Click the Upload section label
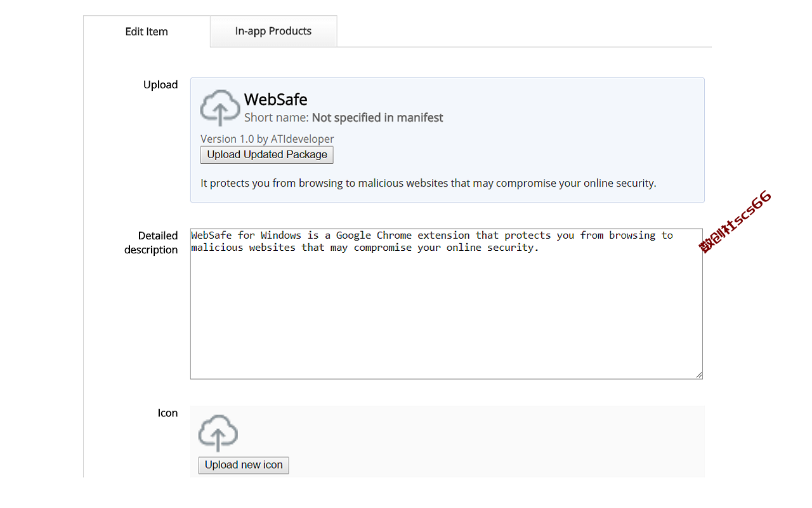The image size is (812, 508). point(160,84)
